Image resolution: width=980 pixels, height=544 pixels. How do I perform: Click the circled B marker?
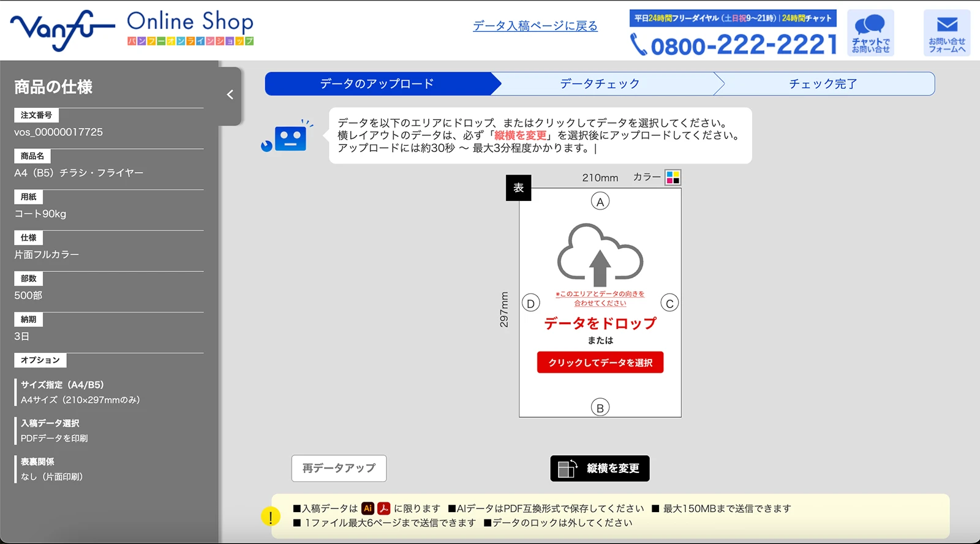click(600, 407)
